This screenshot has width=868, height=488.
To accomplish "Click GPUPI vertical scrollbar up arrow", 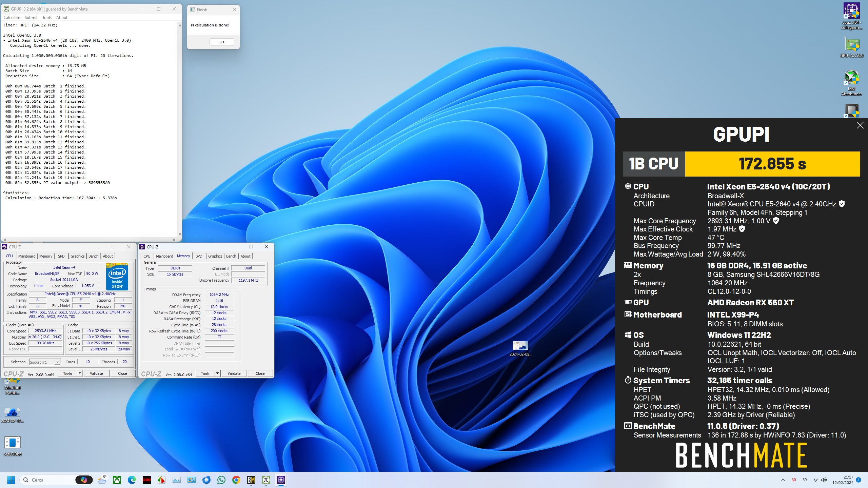I will 180,25.
